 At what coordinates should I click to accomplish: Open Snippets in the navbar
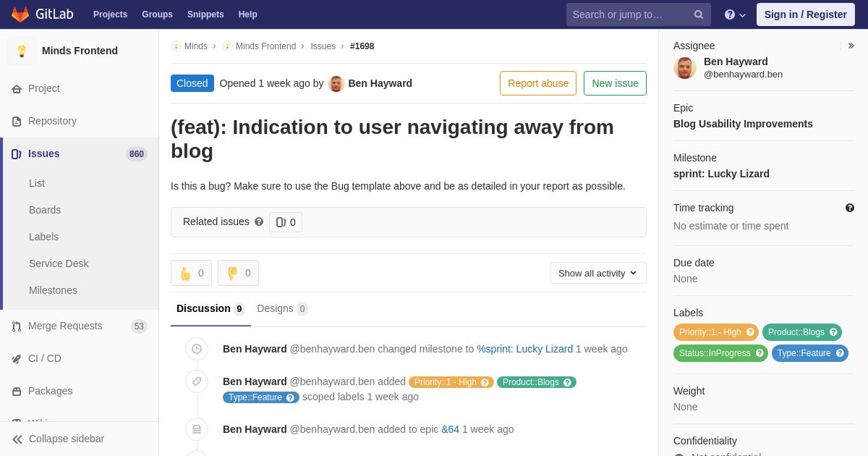point(205,14)
